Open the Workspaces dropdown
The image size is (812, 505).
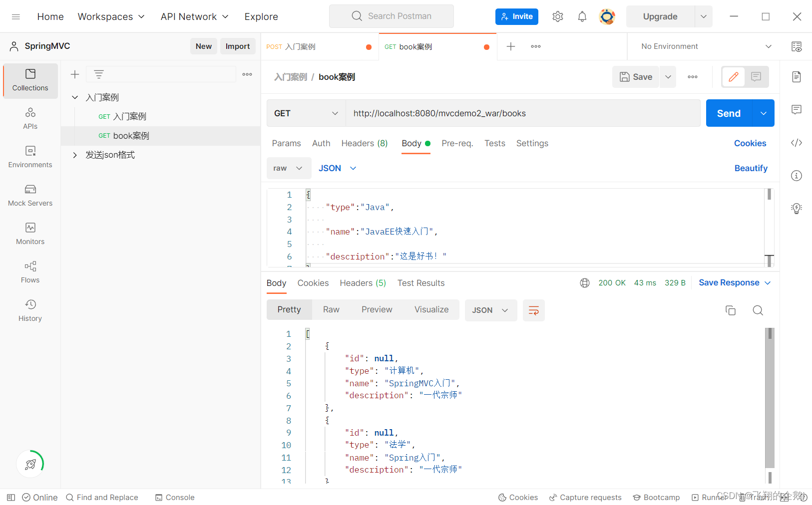111,16
